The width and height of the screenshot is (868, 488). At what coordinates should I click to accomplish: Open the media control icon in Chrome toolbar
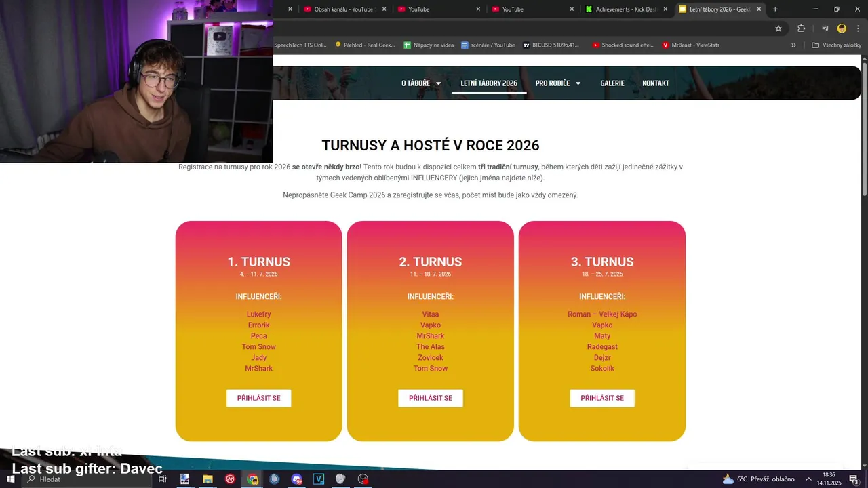click(x=825, y=28)
